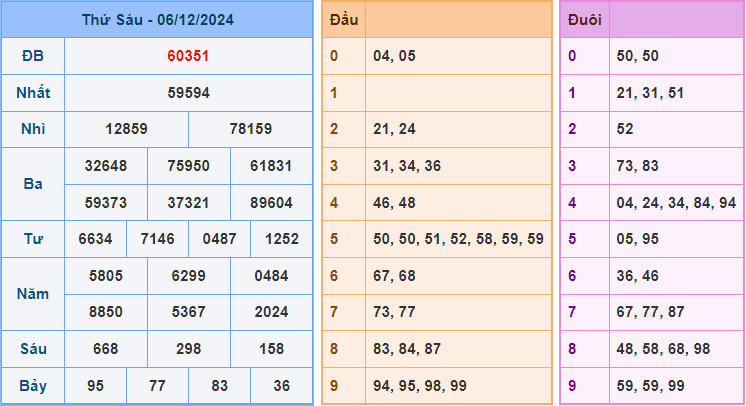The width and height of the screenshot is (746, 406).
Task: Click first prize number 59594
Action: [x=188, y=93]
